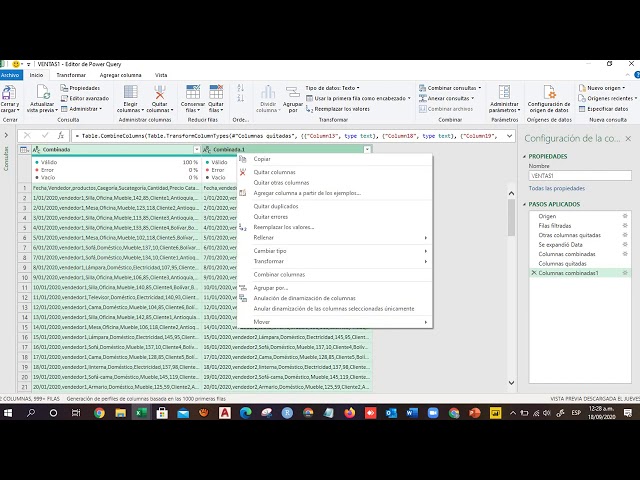Open Propiedades in ribbon
The image size is (640, 480).
pyautogui.click(x=80, y=88)
